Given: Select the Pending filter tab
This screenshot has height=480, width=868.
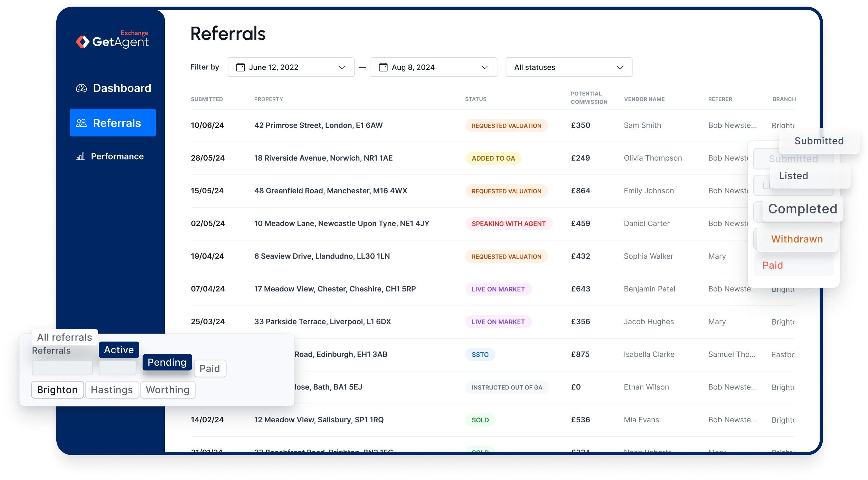Looking at the screenshot, I should click(167, 362).
